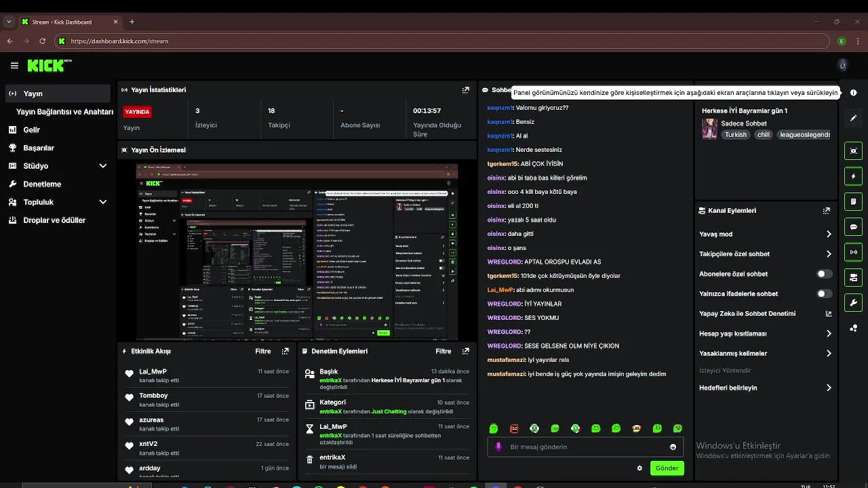
Task: Click the green KICK logo
Action: click(x=47, y=66)
